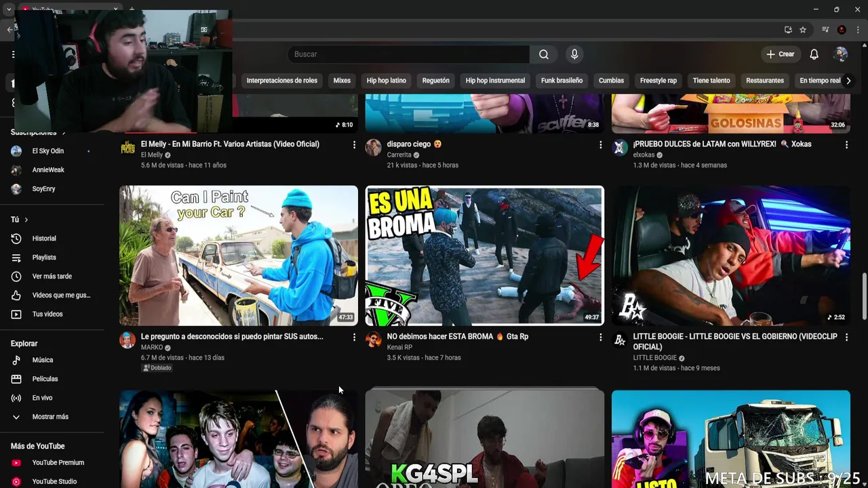868x488 pixels.
Task: Open title Le pregunto a desconocidos
Action: pos(232,336)
